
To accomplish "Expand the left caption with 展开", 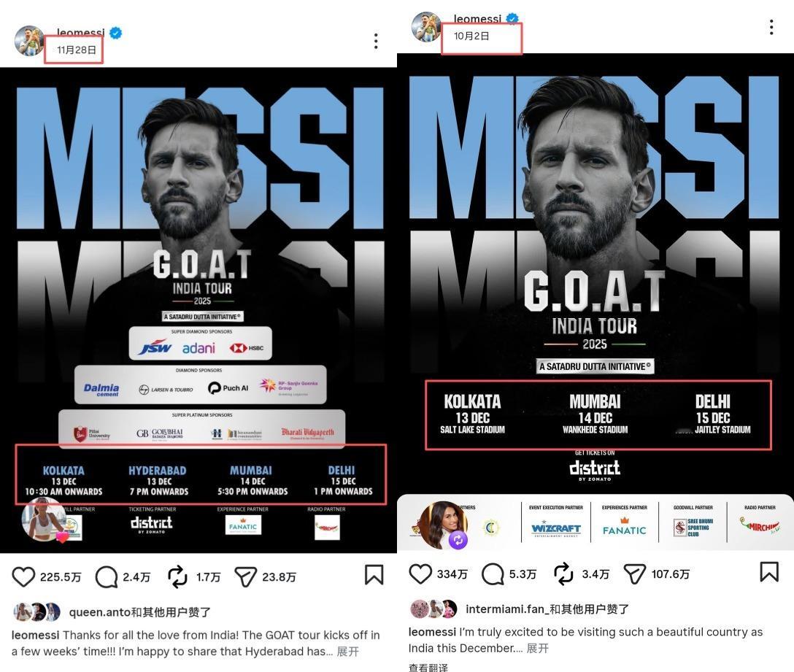I will (x=348, y=652).
